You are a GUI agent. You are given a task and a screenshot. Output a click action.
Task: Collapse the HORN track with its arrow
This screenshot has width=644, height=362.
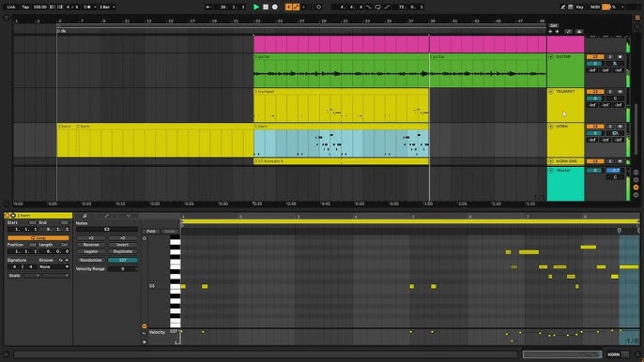pyautogui.click(x=551, y=127)
